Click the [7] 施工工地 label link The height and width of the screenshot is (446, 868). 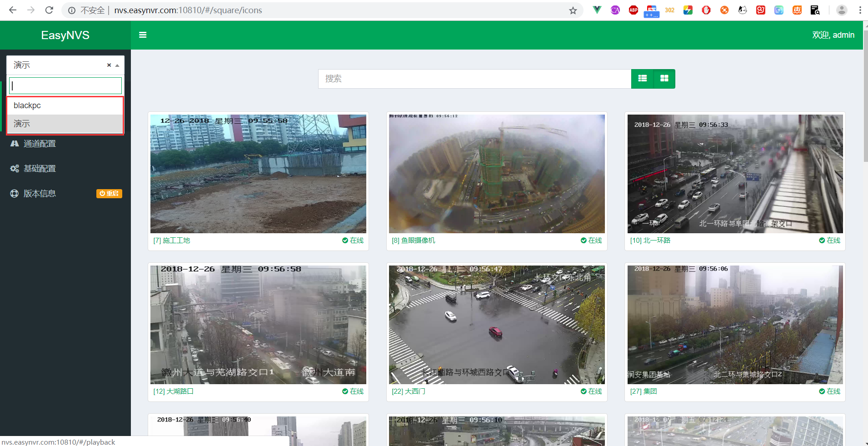[x=172, y=241]
